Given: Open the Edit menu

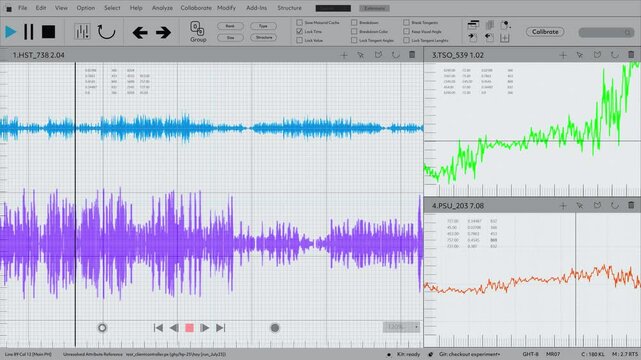Looking at the screenshot, I should coord(40,8).
